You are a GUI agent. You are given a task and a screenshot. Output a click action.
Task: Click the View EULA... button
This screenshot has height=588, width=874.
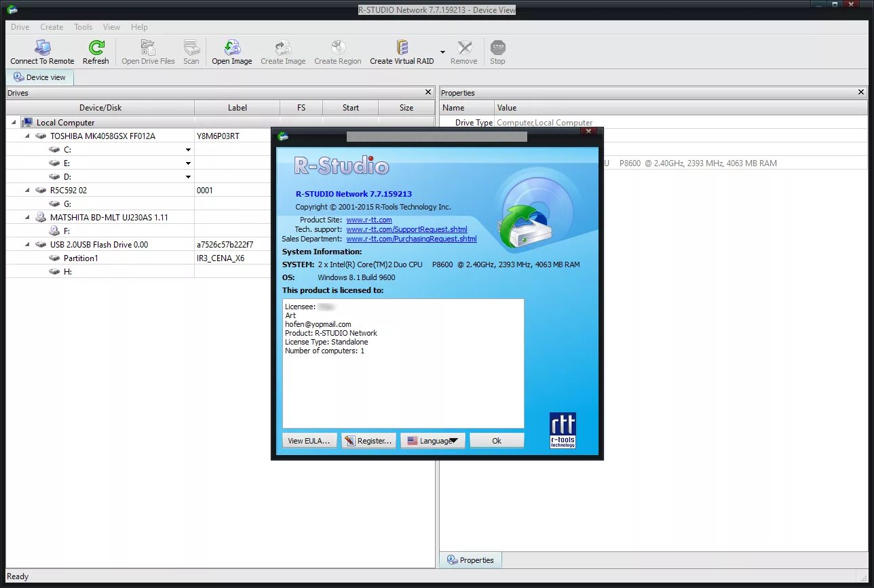click(x=309, y=441)
